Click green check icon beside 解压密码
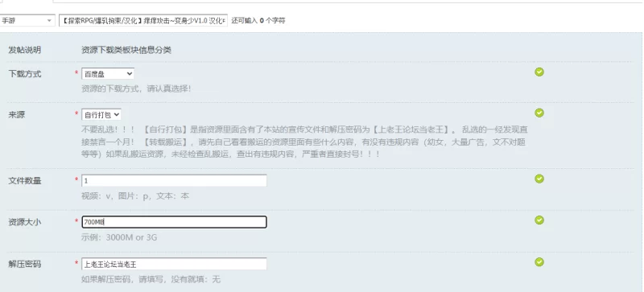 click(539, 261)
